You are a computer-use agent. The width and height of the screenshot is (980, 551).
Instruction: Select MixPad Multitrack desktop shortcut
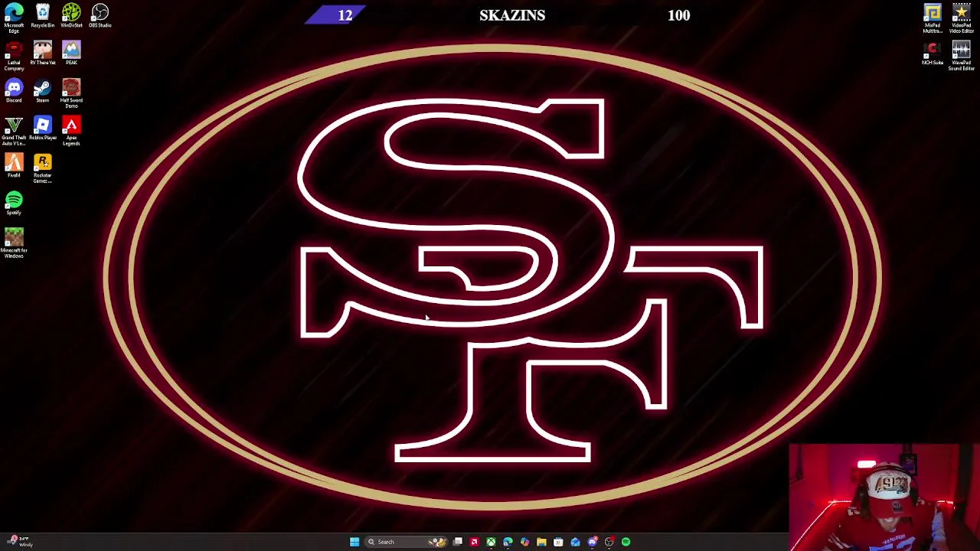click(933, 18)
